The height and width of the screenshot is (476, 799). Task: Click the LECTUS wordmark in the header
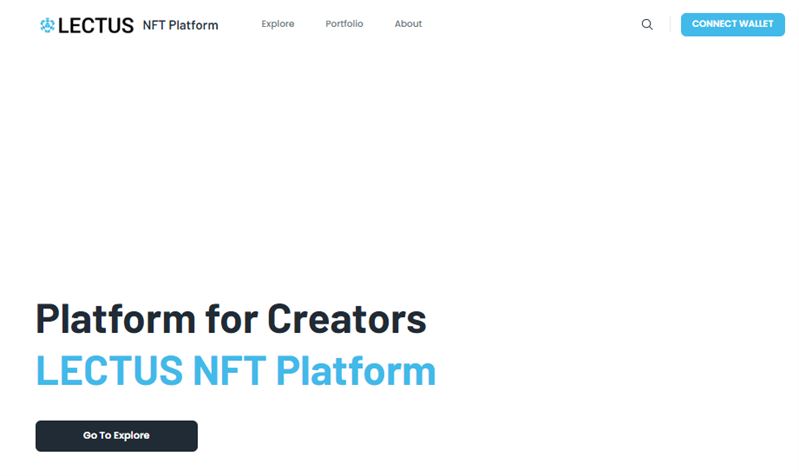click(96, 25)
